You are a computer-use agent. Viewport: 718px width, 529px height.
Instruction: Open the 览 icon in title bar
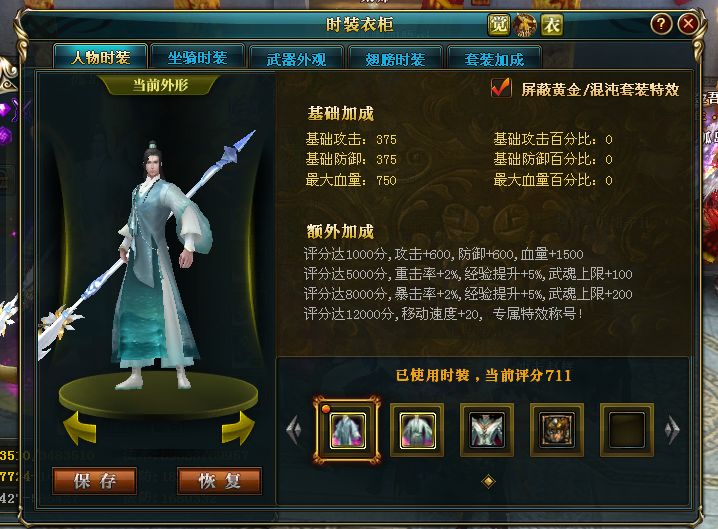[498, 25]
